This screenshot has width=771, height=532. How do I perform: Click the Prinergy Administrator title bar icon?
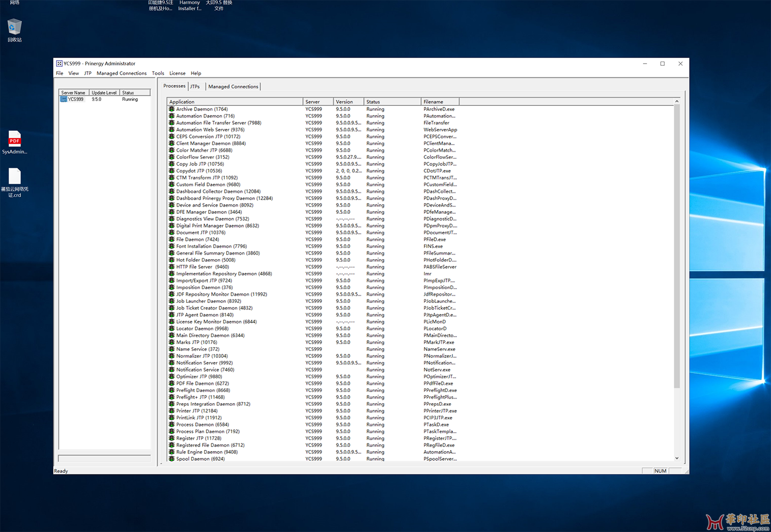coord(59,64)
